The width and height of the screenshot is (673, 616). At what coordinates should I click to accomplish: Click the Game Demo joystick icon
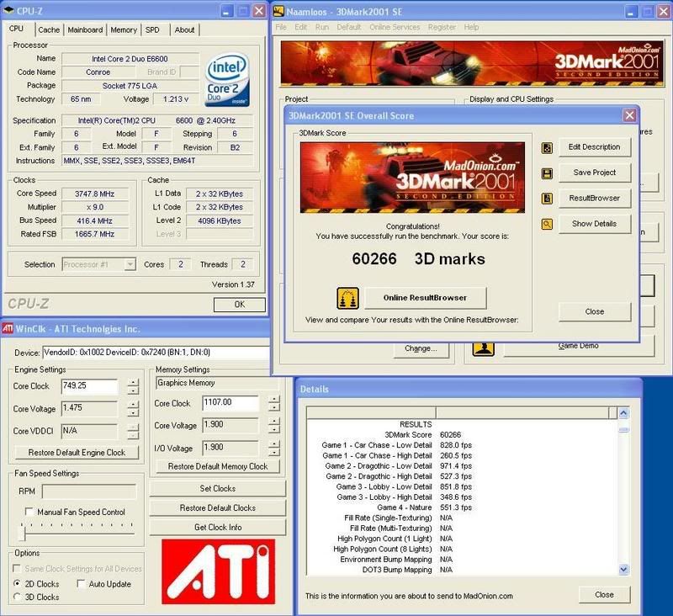[x=483, y=348]
